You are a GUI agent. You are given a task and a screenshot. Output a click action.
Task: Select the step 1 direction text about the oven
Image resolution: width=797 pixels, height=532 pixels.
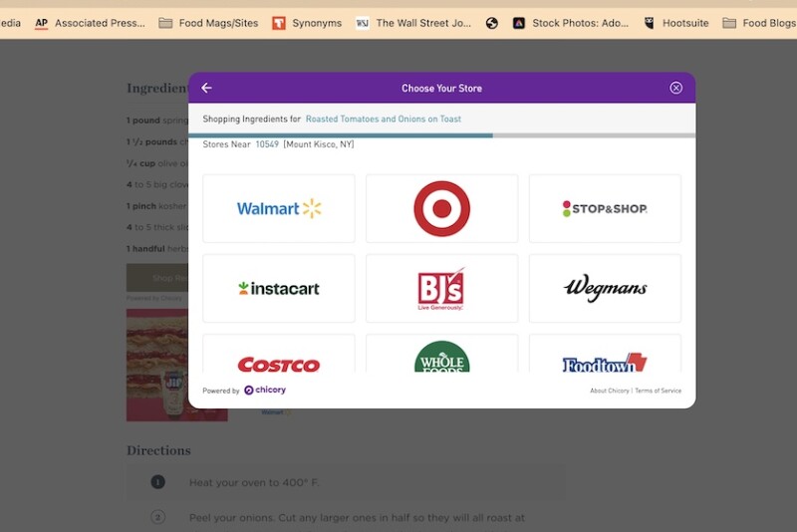click(254, 482)
